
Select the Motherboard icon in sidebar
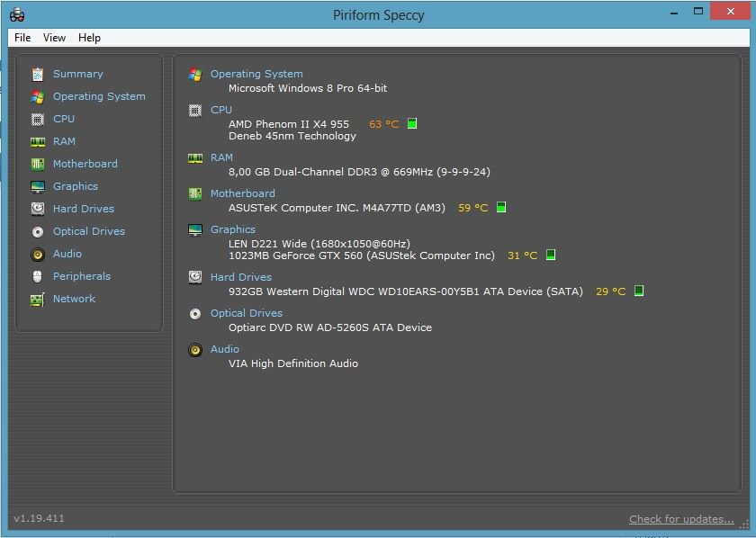[38, 164]
